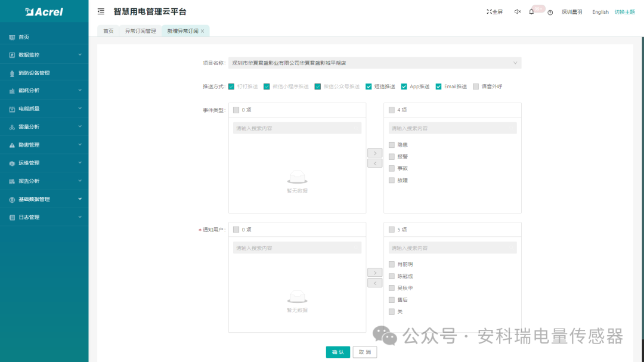Click 切换主题 to switch theme
This screenshot has height=362, width=644.
pyautogui.click(x=625, y=12)
